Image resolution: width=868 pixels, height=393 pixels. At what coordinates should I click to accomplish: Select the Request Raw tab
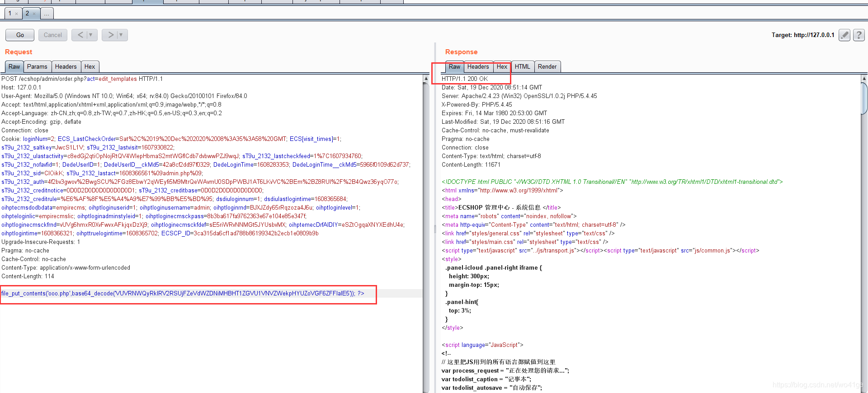point(14,66)
